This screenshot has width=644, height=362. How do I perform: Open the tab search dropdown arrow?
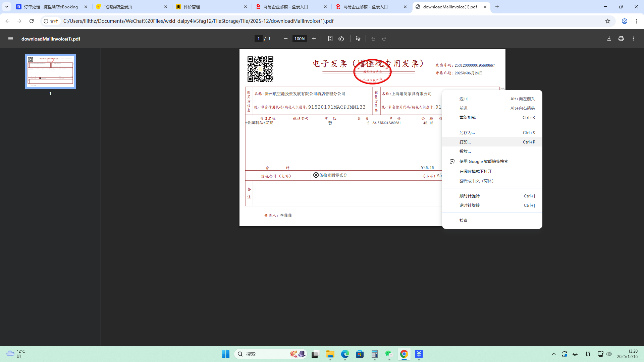click(x=7, y=7)
